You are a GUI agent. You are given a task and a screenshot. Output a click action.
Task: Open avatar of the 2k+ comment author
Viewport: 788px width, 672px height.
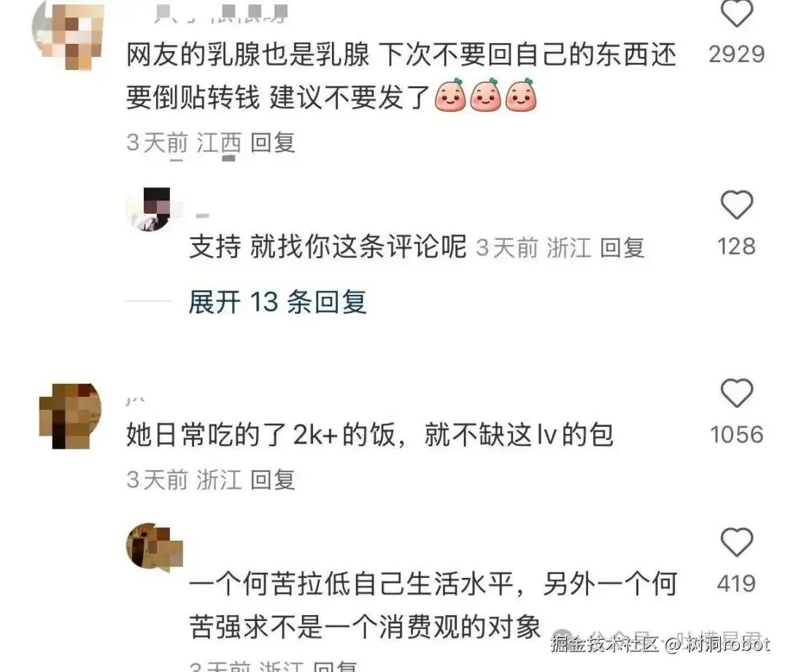point(70,416)
